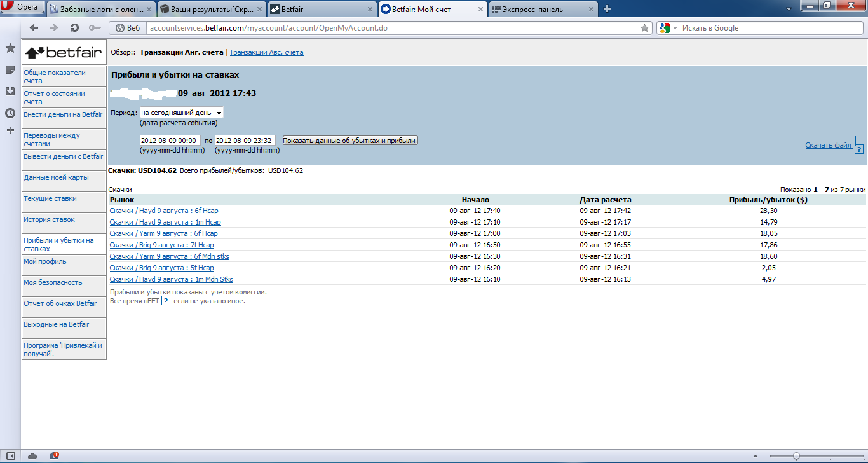Screen dimensions: 868x463
Task: Toggle the panels button in status bar
Action: click(10, 456)
